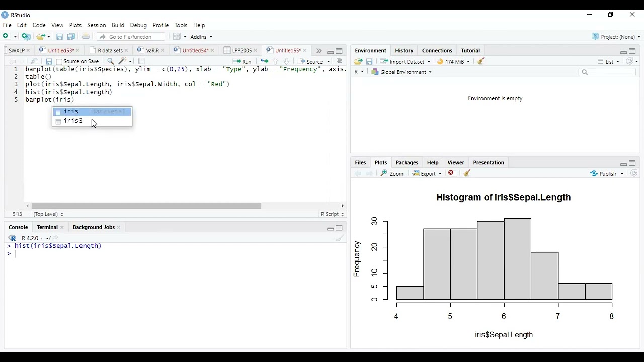Image resolution: width=644 pixels, height=362 pixels.
Task: Save script using editor toolbar disk icon
Action: pos(49,61)
